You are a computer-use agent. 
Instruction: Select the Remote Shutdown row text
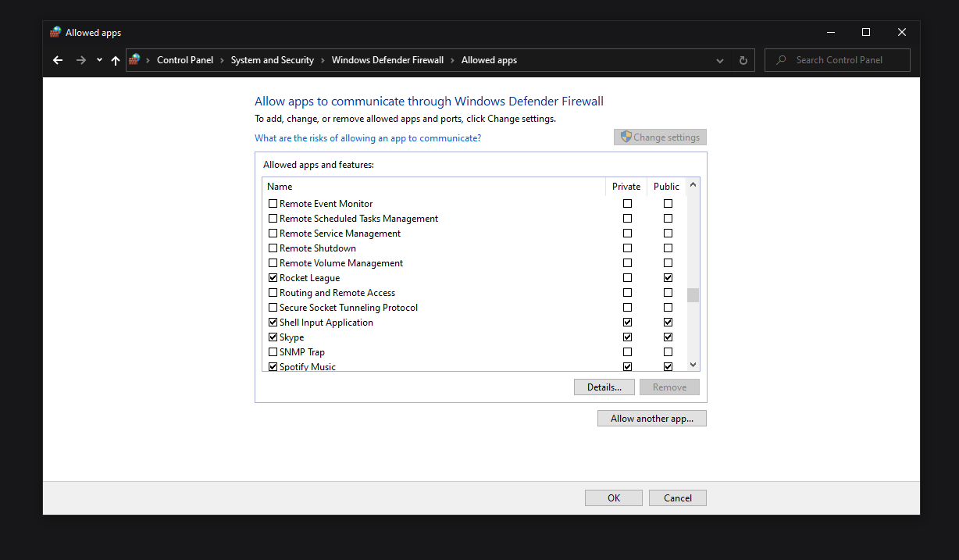click(318, 248)
